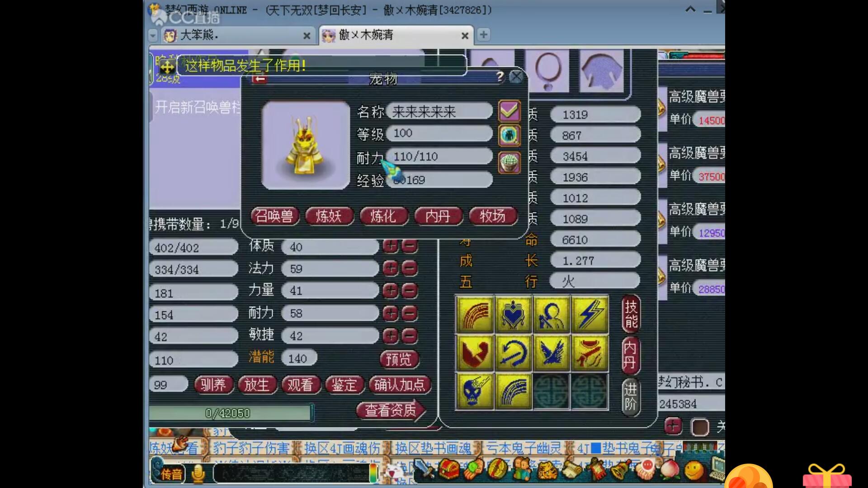Click the chat bubble notification icon
The width and height of the screenshot is (868, 488).
tap(646, 469)
